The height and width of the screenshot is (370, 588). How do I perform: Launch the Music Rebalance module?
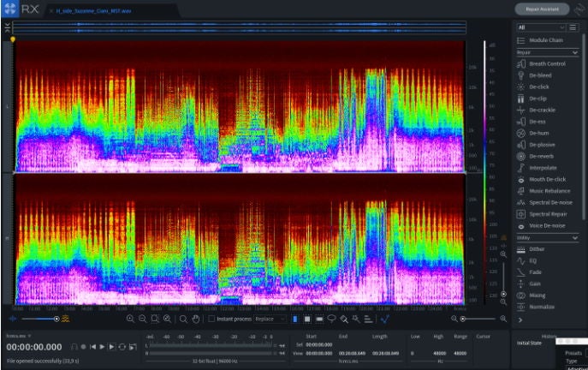click(549, 191)
